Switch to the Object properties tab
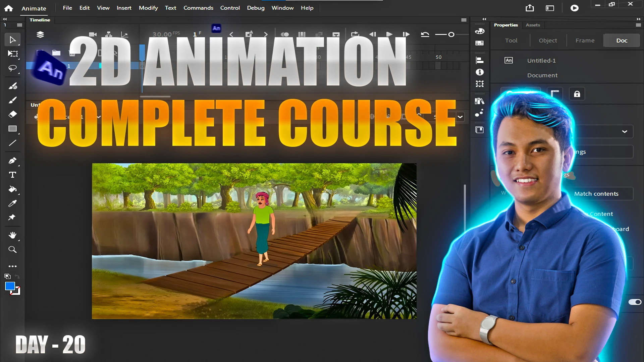Screen dimensions: 644x362 pyautogui.click(x=548, y=40)
